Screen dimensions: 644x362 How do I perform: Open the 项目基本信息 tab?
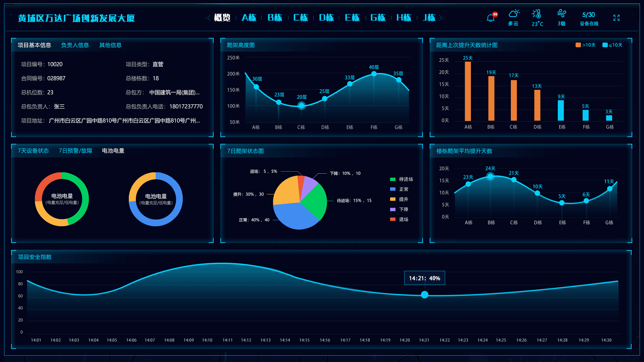tap(34, 45)
